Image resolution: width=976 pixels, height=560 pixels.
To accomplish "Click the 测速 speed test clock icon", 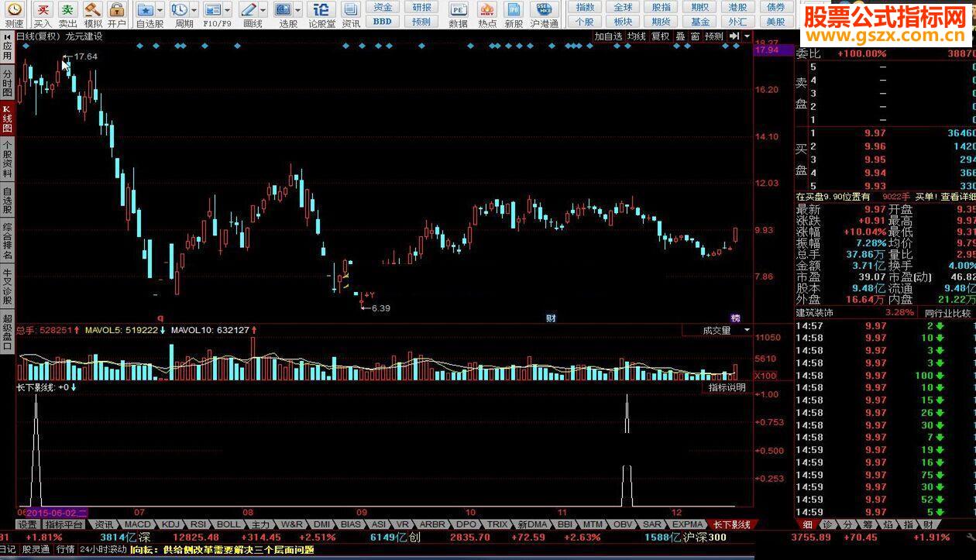I will pyautogui.click(x=14, y=10).
